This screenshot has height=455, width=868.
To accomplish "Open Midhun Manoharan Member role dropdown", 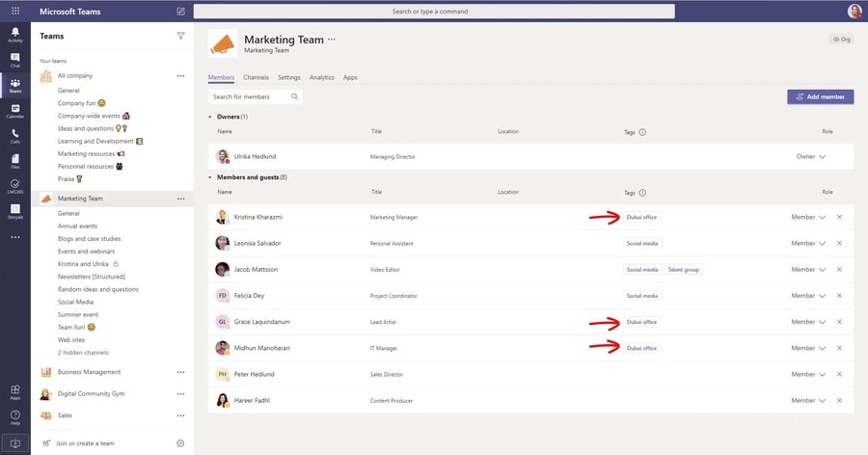I will point(808,348).
